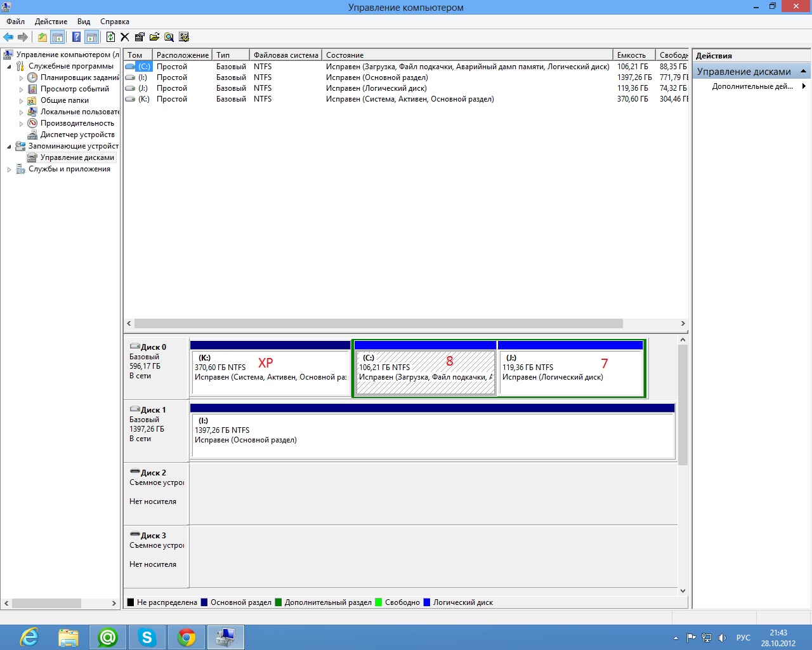812x650 pixels.
Task: Open the Справка menu
Action: [115, 22]
